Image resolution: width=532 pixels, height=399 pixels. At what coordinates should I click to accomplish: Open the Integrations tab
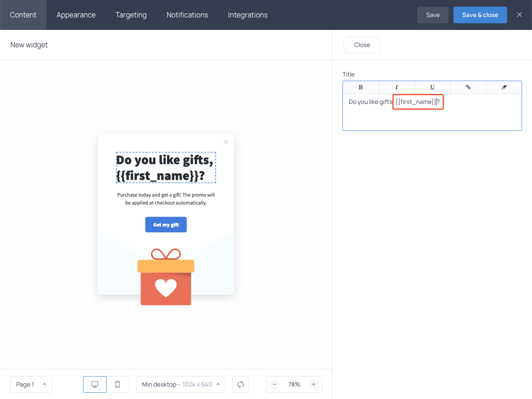click(x=247, y=15)
